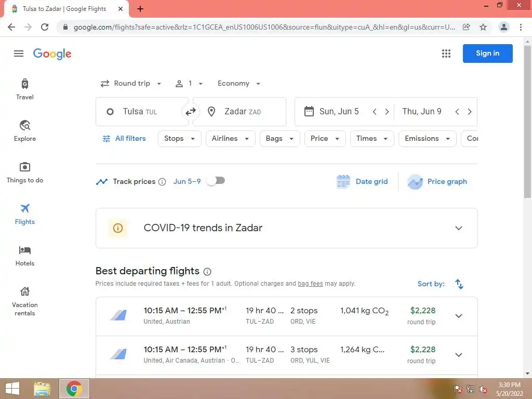Open Travel in the sidebar
The image size is (532, 399).
(25, 89)
